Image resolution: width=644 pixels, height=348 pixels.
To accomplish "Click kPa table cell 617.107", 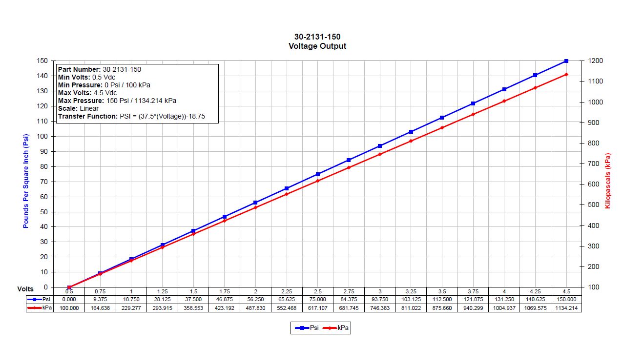I will (x=318, y=308).
